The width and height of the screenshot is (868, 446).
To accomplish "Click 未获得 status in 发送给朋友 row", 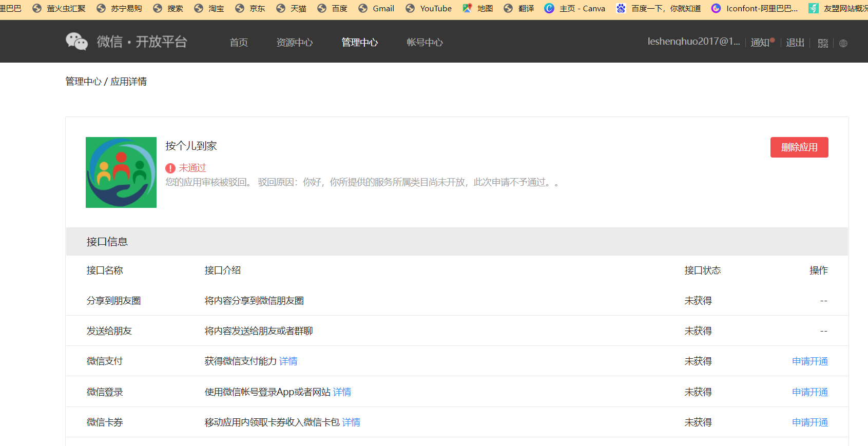I will point(698,331).
